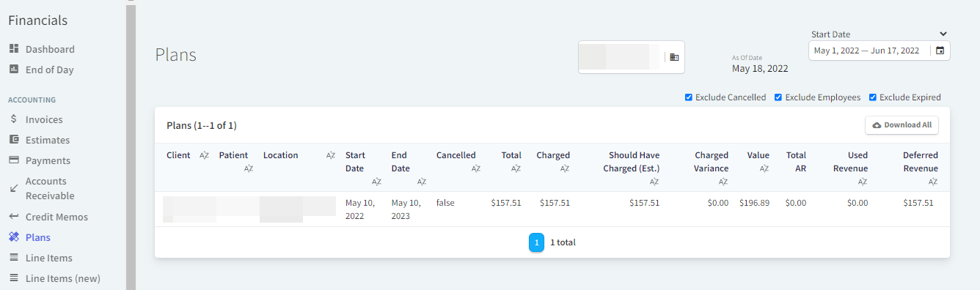This screenshot has width=980, height=290.
Task: Select page 1 pagination button
Action: [x=536, y=242]
